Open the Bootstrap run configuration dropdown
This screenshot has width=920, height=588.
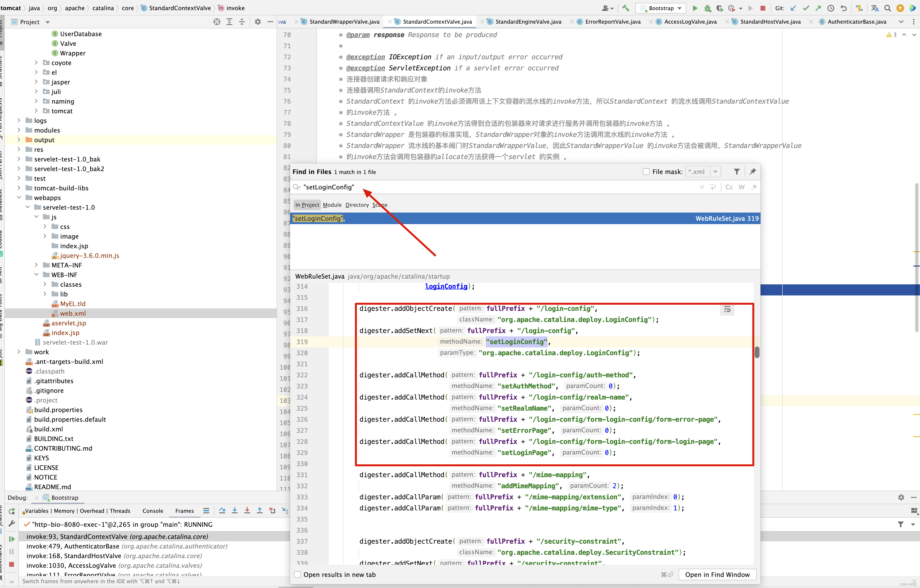point(660,8)
